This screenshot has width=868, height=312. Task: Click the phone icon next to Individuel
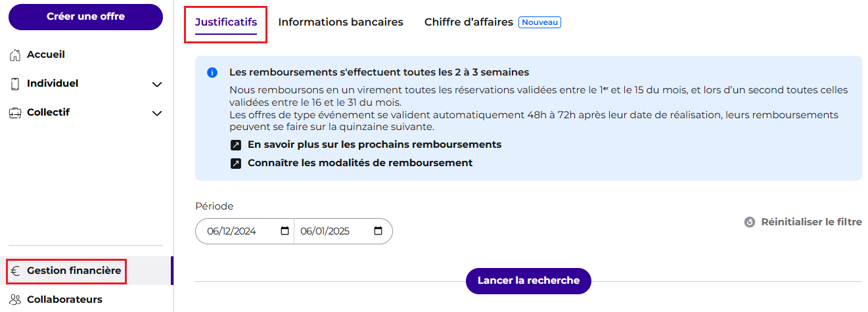16,84
